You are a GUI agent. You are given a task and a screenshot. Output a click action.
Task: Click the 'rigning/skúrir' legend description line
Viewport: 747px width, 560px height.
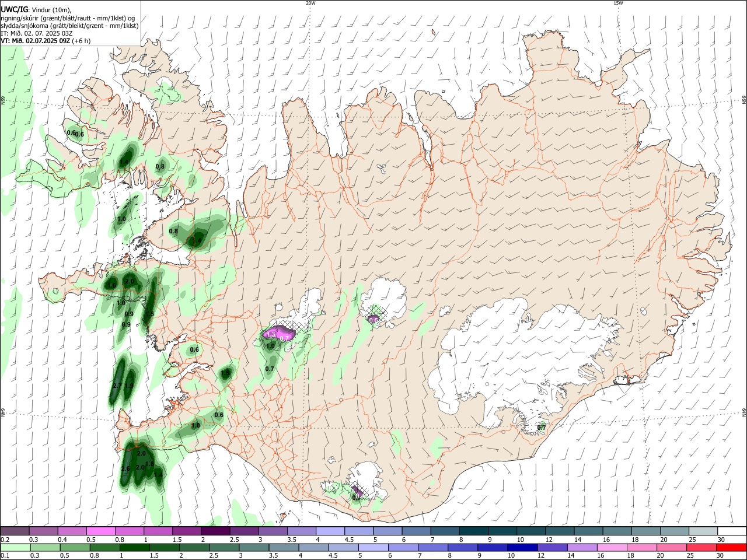[x=68, y=18]
